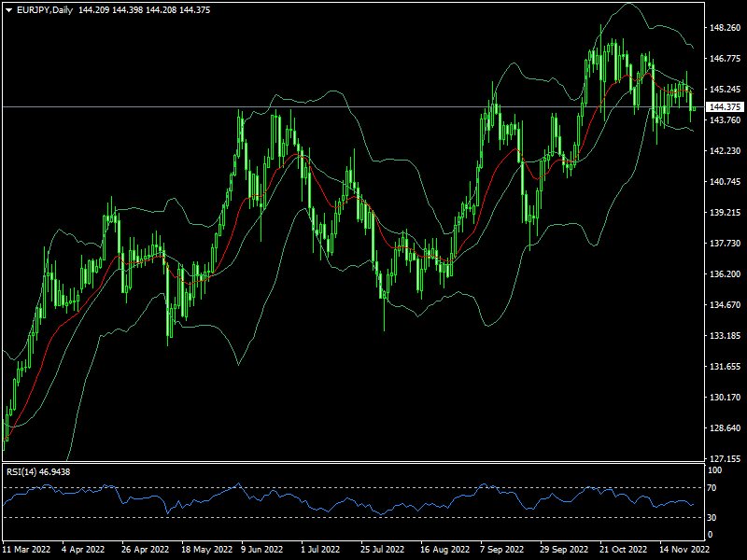The height and width of the screenshot is (560, 747).
Task: Click the 11 Mar 2022 date label
Action: tap(27, 550)
